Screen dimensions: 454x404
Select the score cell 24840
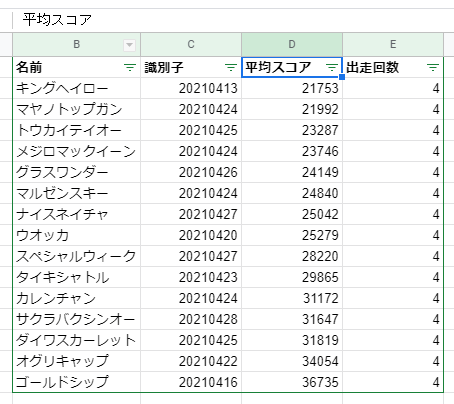[292, 193]
